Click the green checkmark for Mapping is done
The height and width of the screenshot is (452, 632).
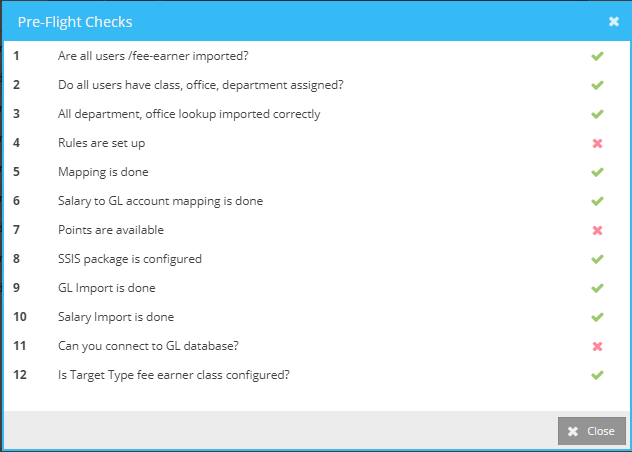[597, 172]
